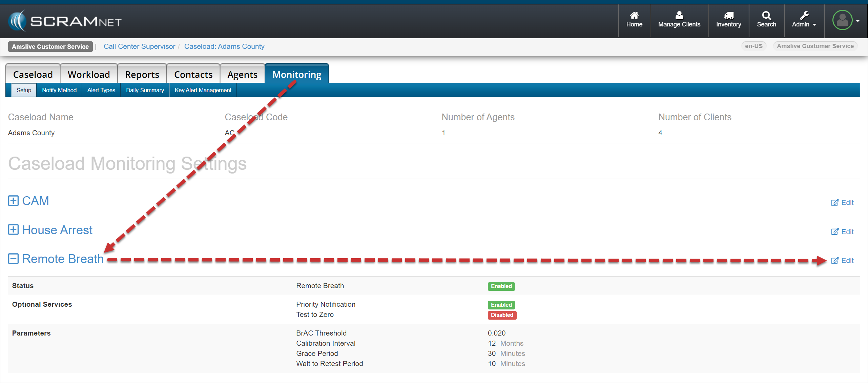
Task: Click the Amslive Customer Service badge
Action: (x=50, y=46)
